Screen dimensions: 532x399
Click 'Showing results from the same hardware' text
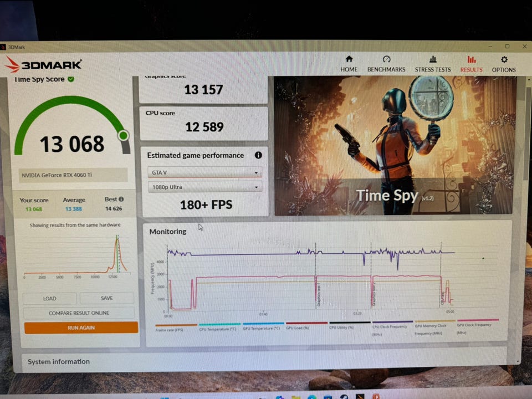tap(75, 225)
